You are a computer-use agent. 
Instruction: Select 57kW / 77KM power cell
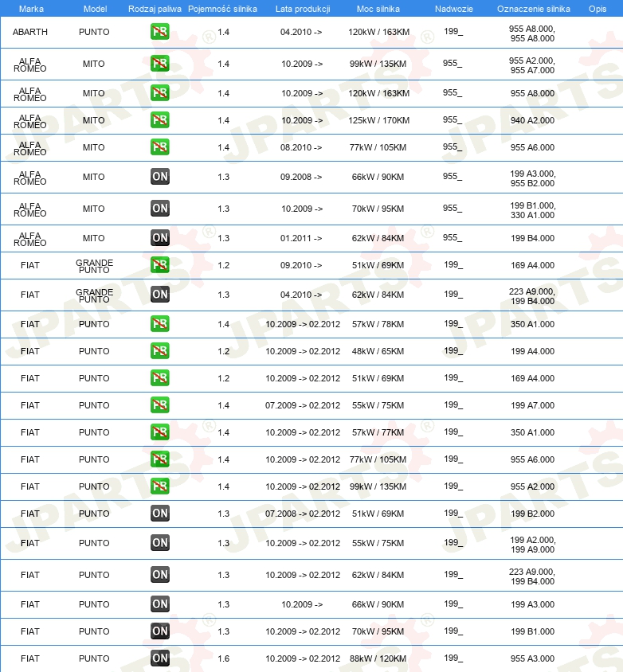pos(378,432)
